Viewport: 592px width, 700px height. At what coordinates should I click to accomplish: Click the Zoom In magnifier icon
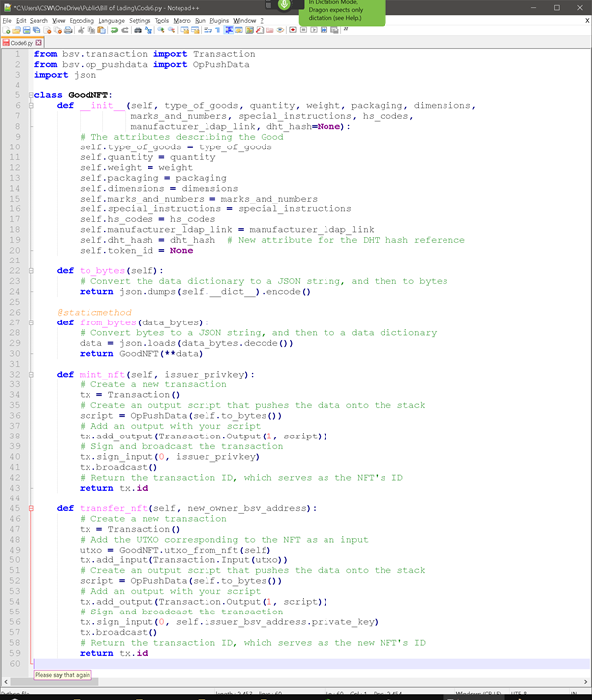pyautogui.click(x=161, y=30)
